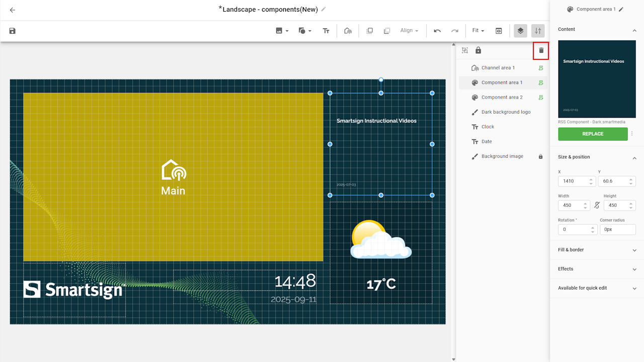Click the undo arrow

(437, 31)
